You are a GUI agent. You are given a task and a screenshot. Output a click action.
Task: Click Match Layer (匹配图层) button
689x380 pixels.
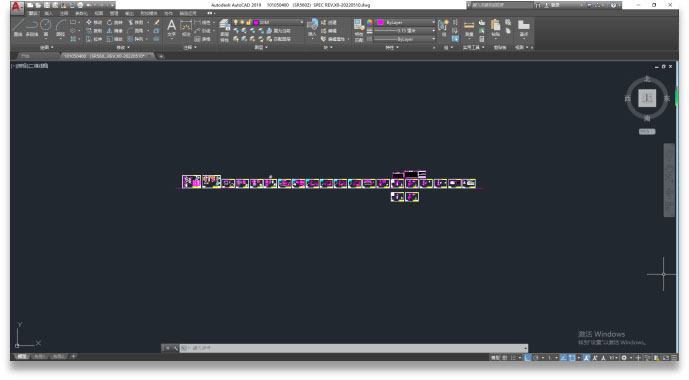pyautogui.click(x=279, y=39)
